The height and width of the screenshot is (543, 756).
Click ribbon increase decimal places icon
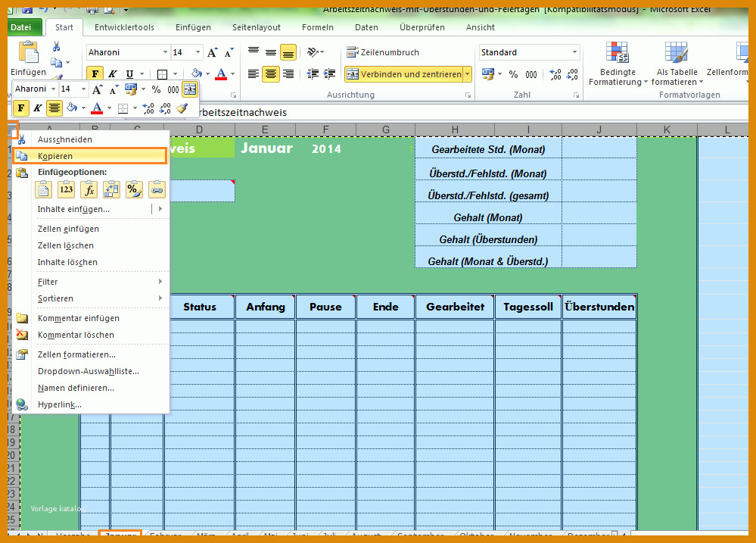[x=555, y=74]
